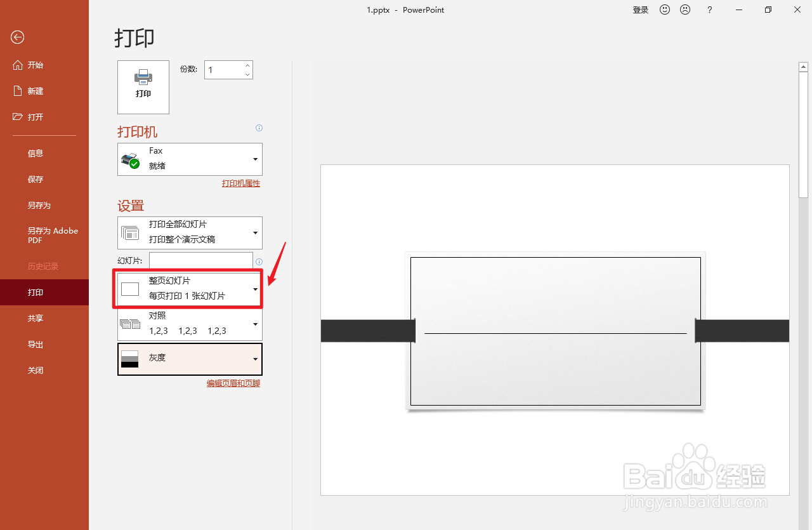The image size is (812, 530).
Task: Open the 对照 collation dropdown
Action: point(190,324)
